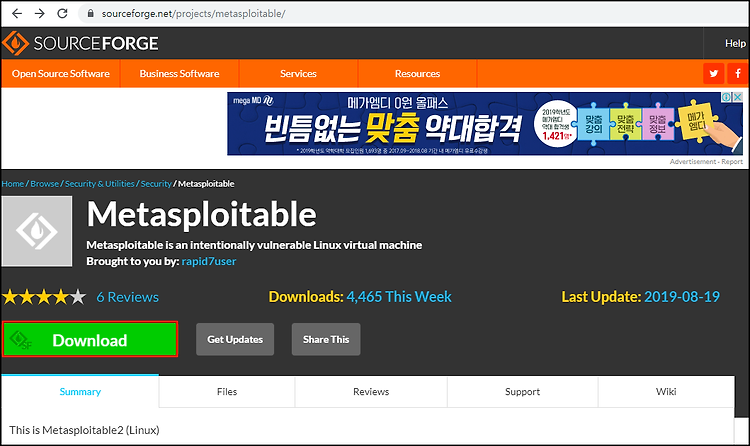The image size is (750, 446).
Task: Open the rapid7user profile link
Action: (x=209, y=261)
